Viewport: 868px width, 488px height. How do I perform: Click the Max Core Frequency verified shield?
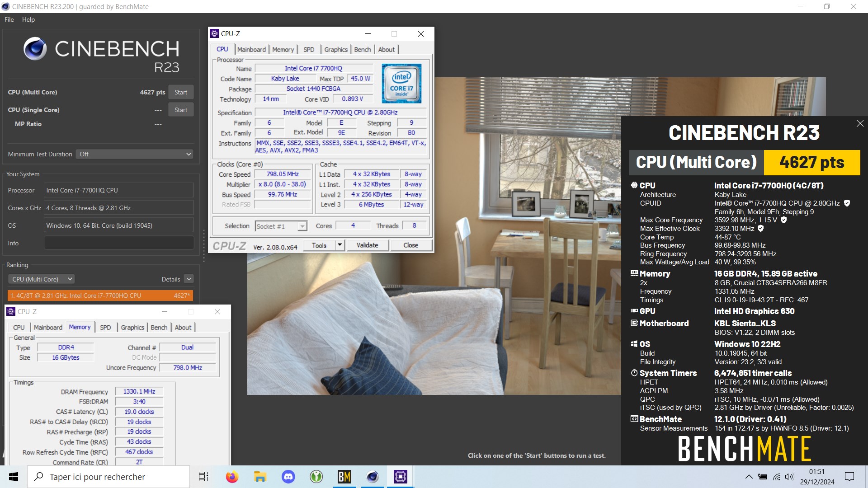click(x=783, y=220)
